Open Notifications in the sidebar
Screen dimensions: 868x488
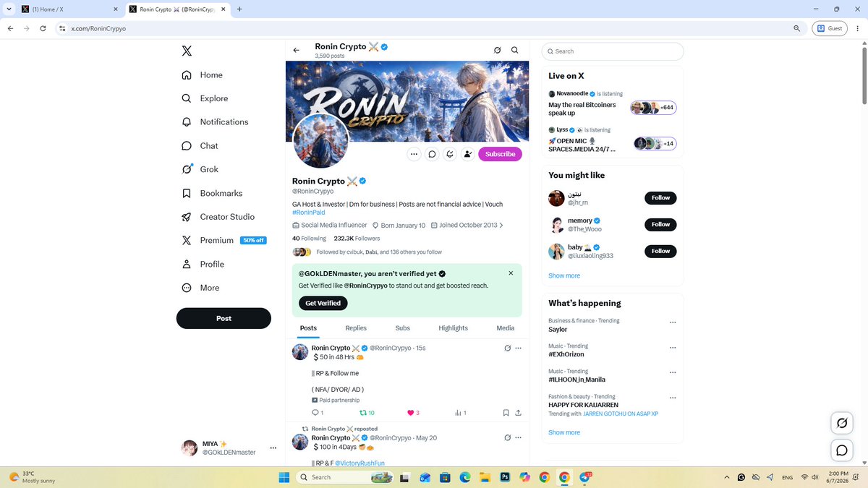click(215, 122)
